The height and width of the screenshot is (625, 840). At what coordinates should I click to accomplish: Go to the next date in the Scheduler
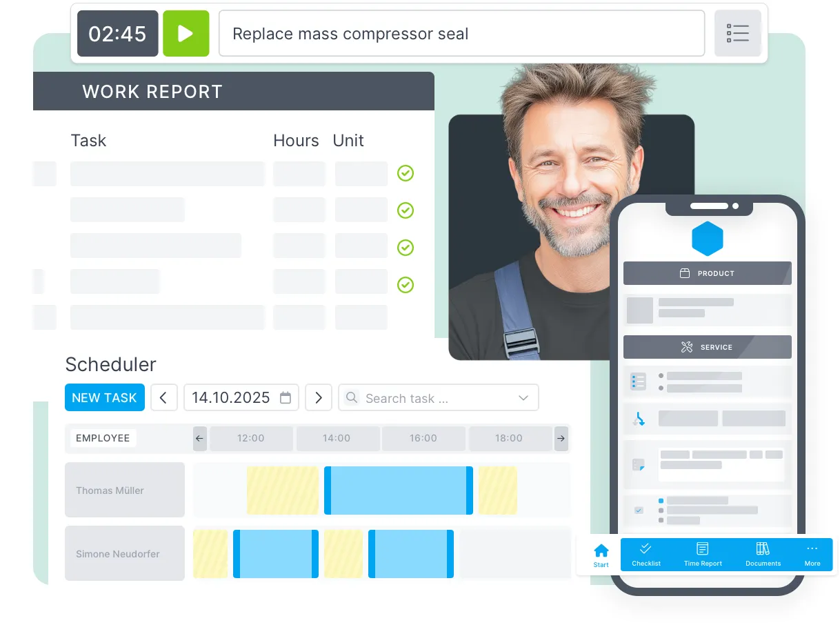click(x=319, y=397)
